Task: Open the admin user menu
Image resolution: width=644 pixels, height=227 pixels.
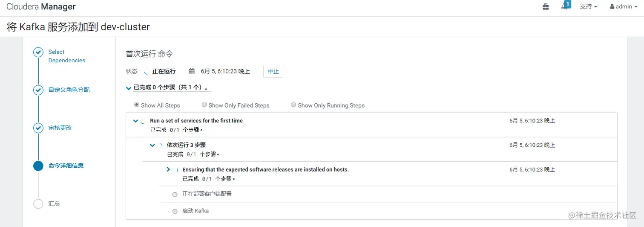Action: coord(623,6)
